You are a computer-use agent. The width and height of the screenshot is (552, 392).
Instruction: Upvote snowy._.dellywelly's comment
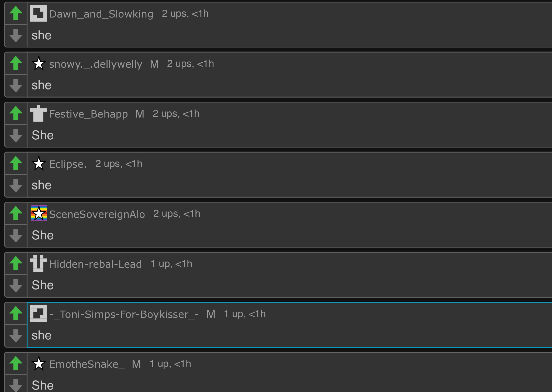[x=16, y=63]
